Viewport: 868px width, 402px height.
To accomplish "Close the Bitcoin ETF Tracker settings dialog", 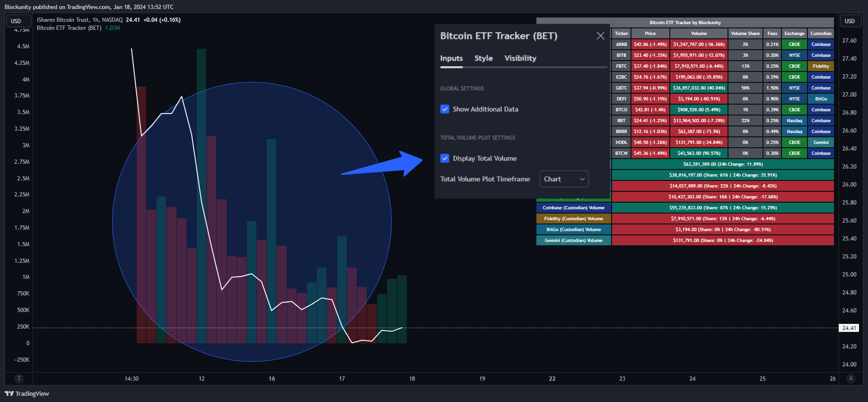I will tap(600, 36).
